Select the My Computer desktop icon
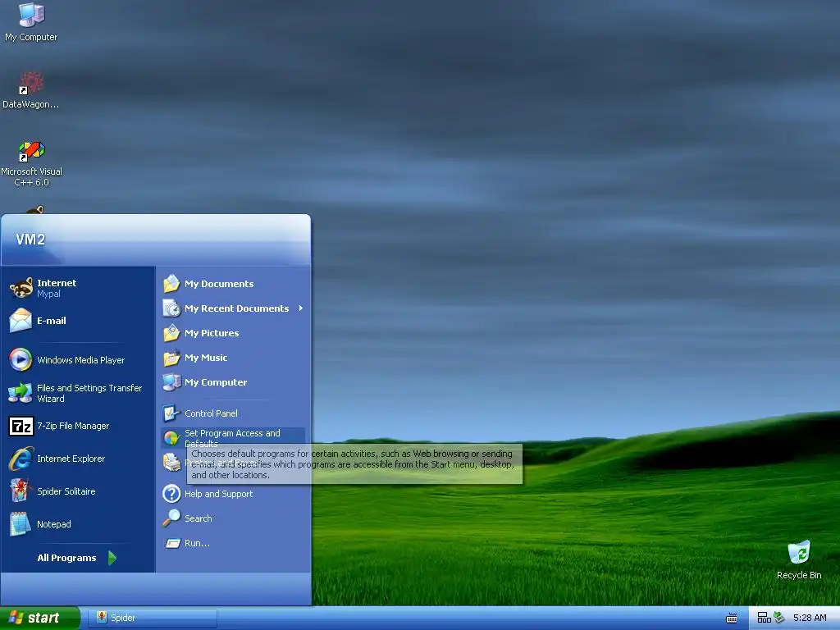This screenshot has height=630, width=840. point(31,15)
